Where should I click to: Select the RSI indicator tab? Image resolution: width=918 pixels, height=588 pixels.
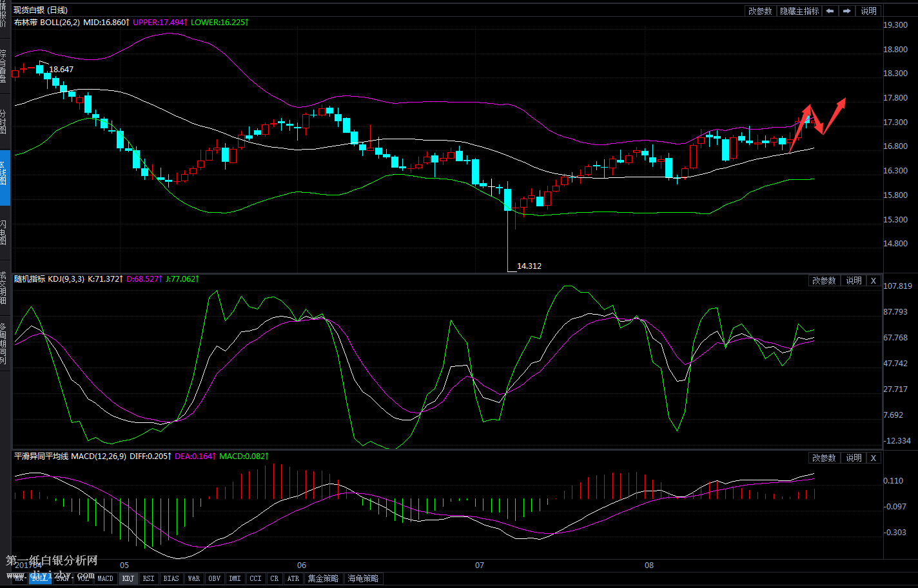tap(148, 578)
